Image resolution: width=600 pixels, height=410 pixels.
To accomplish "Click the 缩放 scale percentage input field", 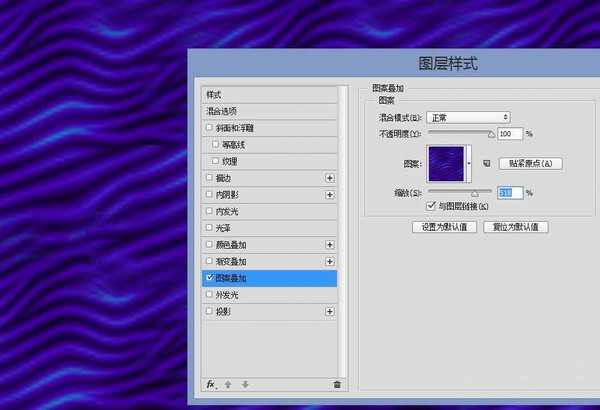I will coord(510,192).
